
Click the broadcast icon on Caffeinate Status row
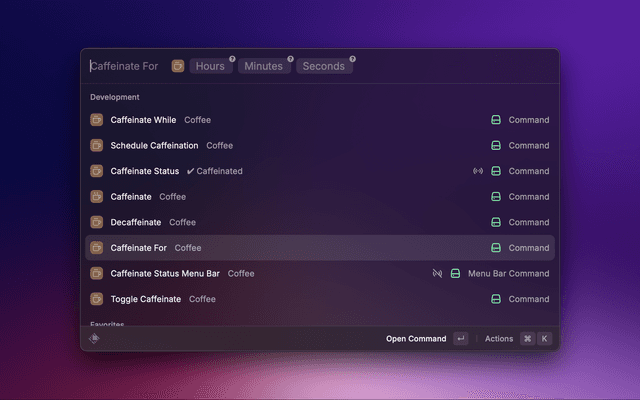click(x=478, y=171)
